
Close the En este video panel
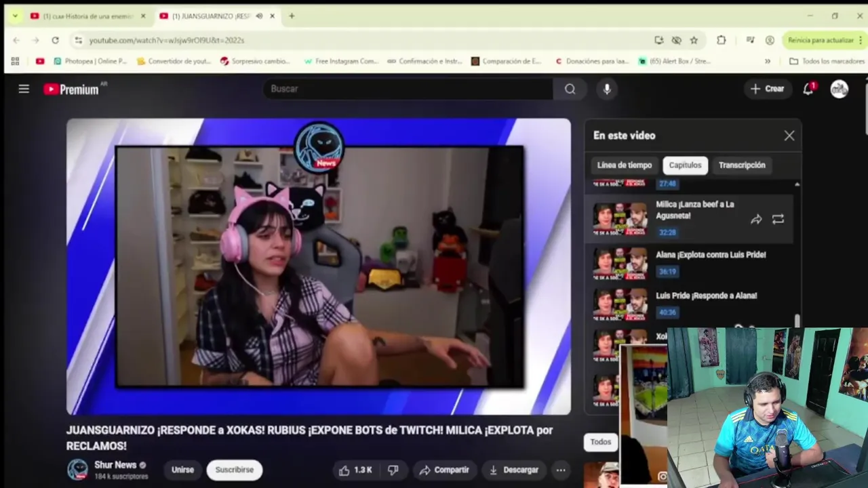(789, 136)
